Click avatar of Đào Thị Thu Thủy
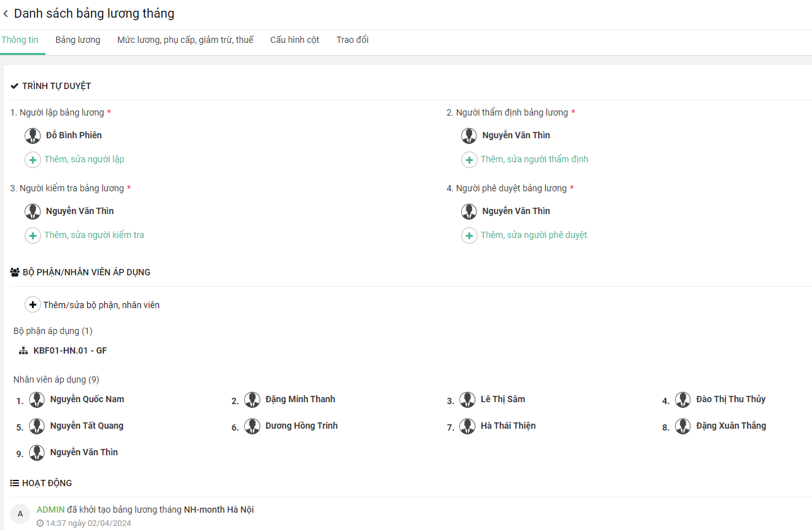 pos(683,400)
